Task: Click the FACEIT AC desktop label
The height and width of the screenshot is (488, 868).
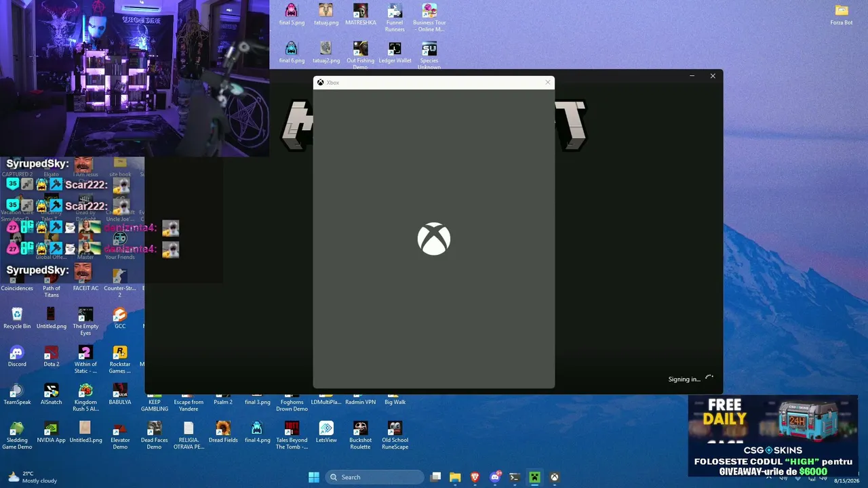Action: tap(86, 288)
